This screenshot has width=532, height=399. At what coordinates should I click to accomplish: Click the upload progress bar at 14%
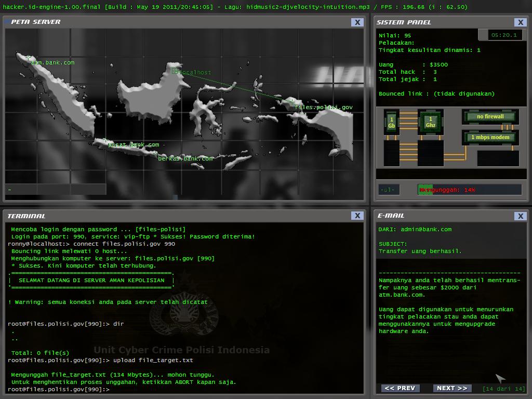(469, 190)
